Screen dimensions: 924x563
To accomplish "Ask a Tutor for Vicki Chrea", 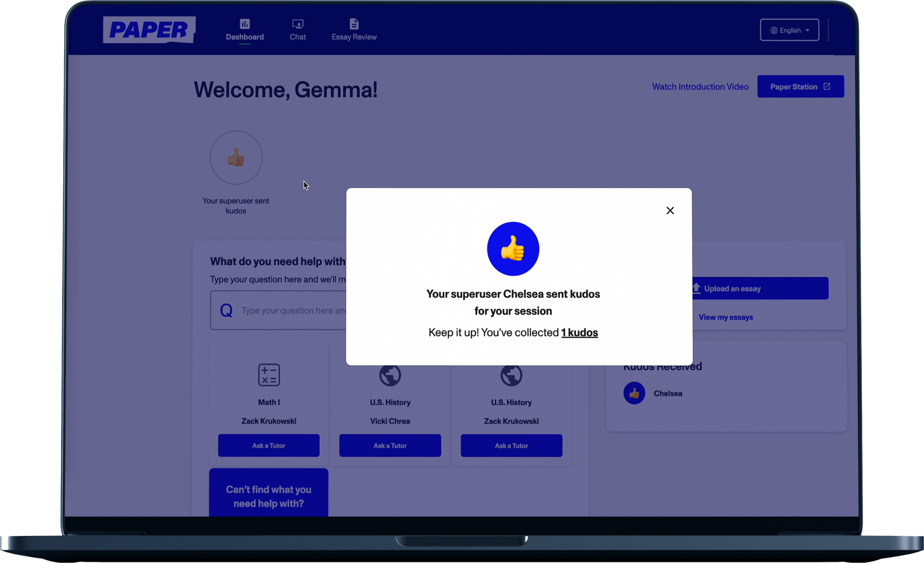I will (390, 446).
